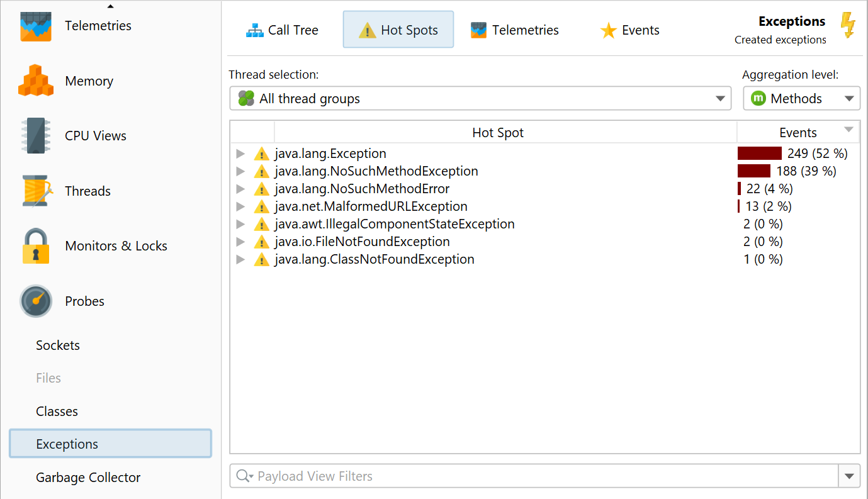Switch to the Events tab

pyautogui.click(x=629, y=30)
